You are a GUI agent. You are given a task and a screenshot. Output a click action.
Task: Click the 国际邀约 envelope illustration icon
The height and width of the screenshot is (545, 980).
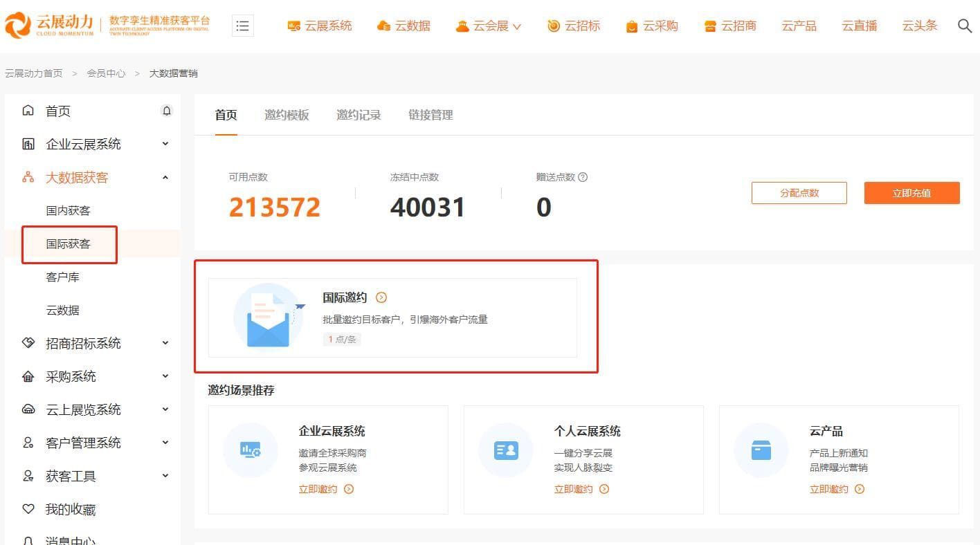268,316
